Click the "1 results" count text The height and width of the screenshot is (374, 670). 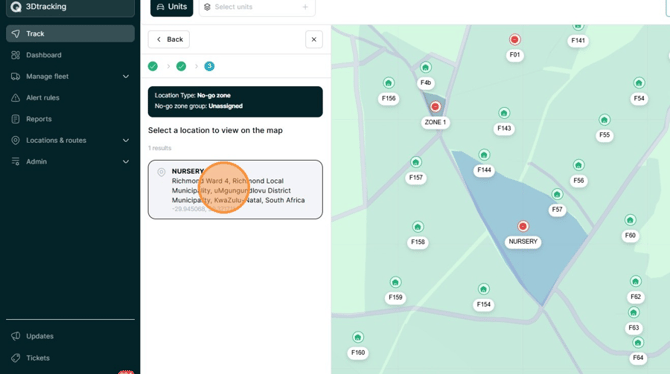tap(160, 148)
